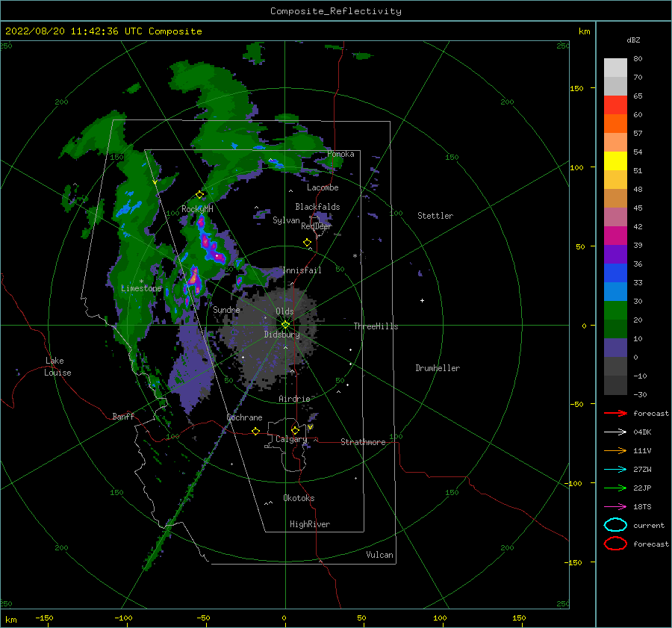
Task: Click yellow diamond marker below Cochrane
Action: (x=255, y=432)
